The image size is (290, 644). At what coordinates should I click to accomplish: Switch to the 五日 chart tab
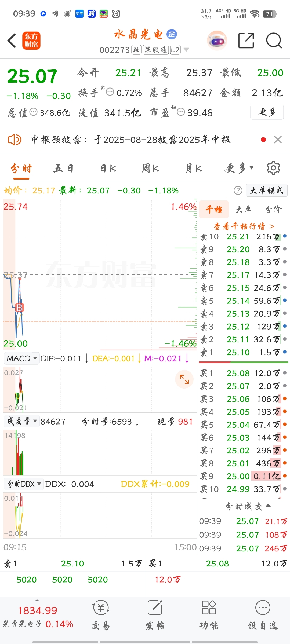coord(64,169)
